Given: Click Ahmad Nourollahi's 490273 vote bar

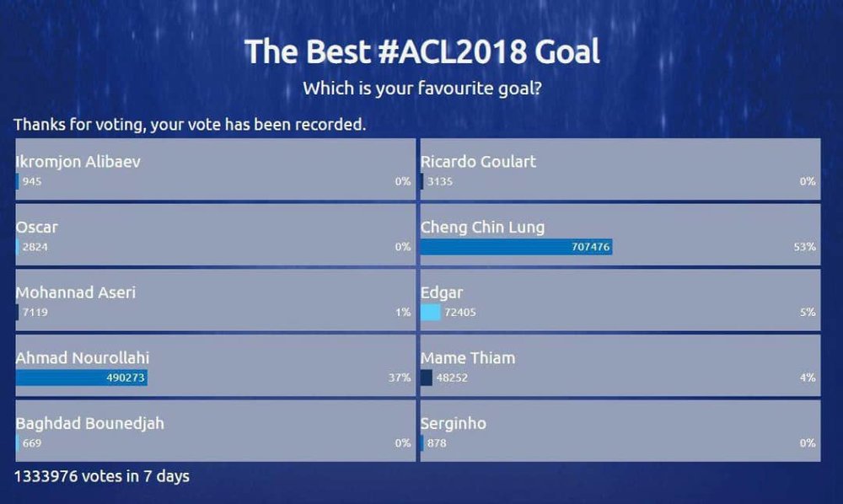Looking at the screenshot, I should [x=81, y=378].
